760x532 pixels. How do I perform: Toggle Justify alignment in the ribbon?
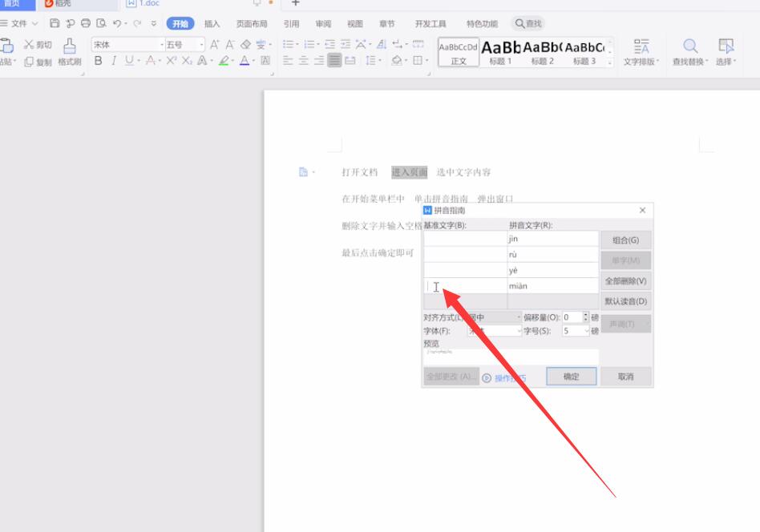click(x=334, y=61)
